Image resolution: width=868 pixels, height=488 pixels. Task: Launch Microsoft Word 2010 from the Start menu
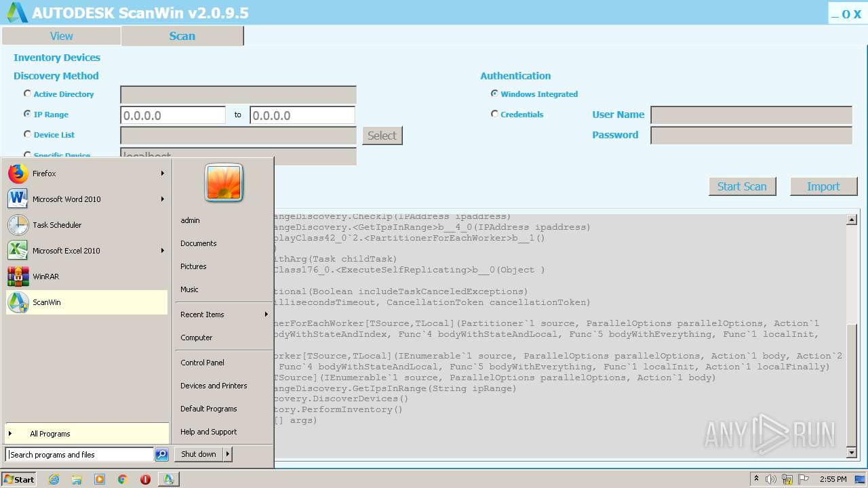pyautogui.click(x=86, y=199)
